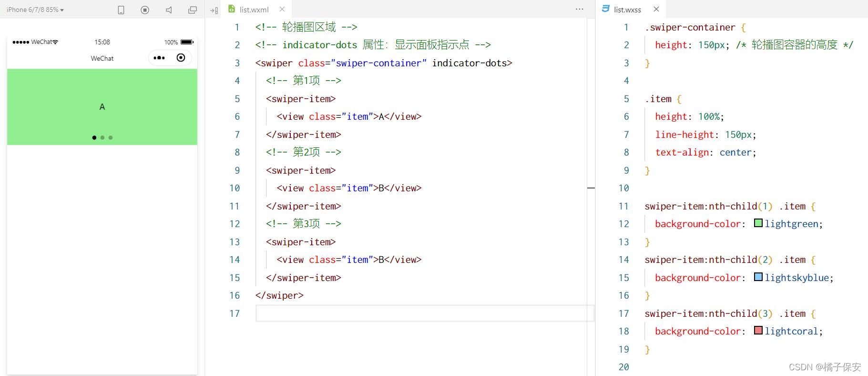Click the simulator battery icon
This screenshot has width=868, height=376.
tap(187, 42)
